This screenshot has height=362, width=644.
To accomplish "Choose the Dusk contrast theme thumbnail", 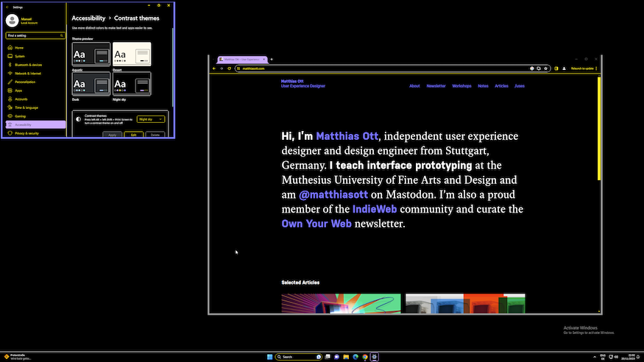I will click(x=91, y=84).
